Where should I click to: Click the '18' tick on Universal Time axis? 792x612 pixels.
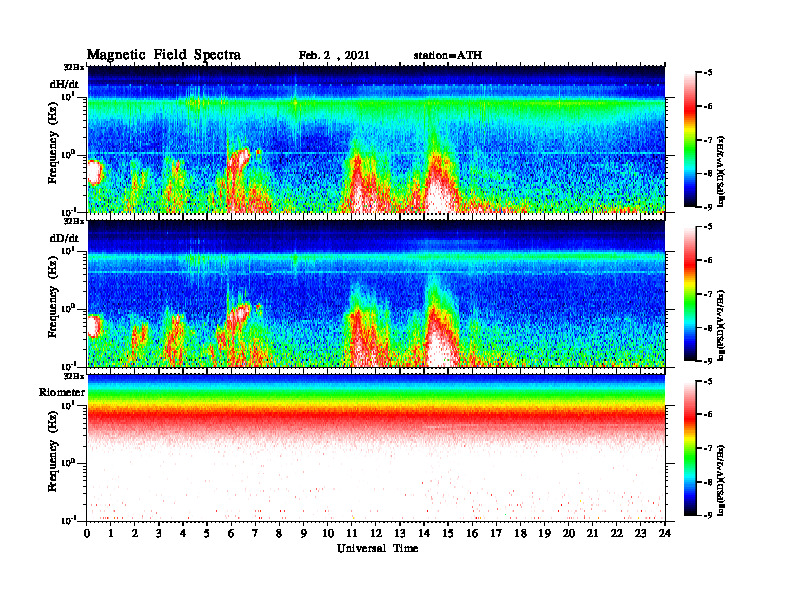[x=520, y=533]
